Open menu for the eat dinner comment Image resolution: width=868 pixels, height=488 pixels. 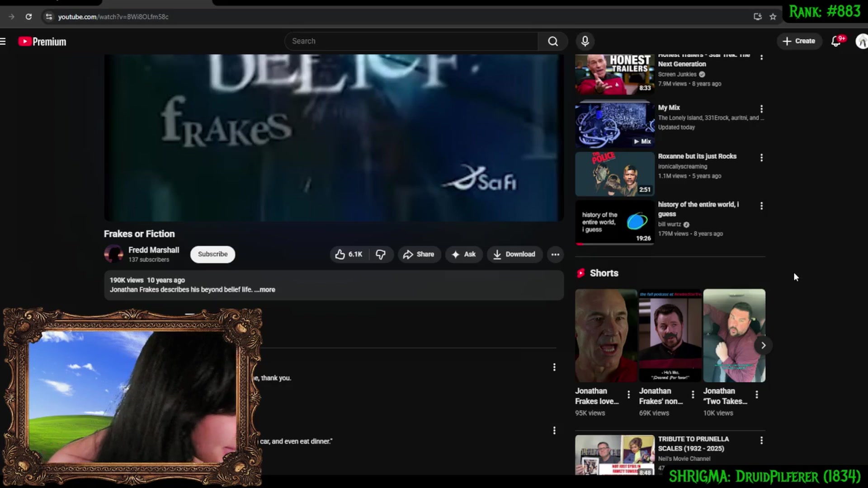point(554,431)
